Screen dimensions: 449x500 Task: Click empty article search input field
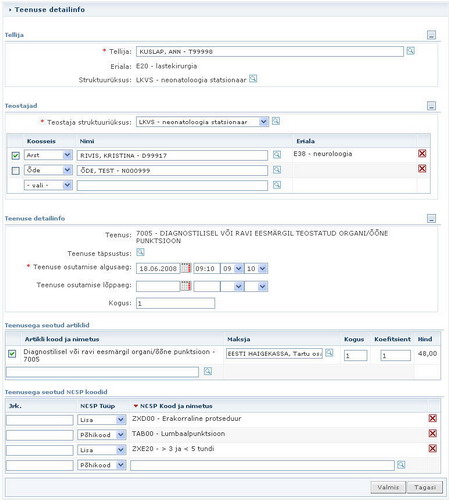pyautogui.click(x=102, y=372)
